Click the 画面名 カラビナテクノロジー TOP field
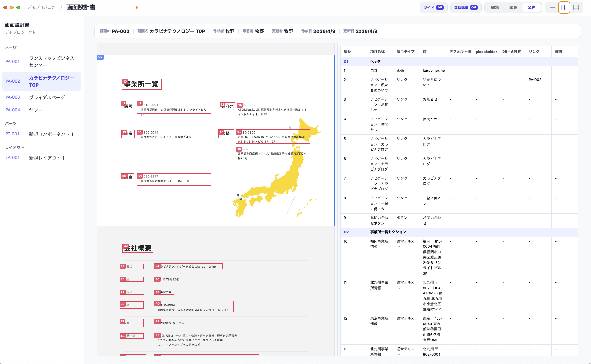This screenshot has height=364, width=591. (171, 31)
